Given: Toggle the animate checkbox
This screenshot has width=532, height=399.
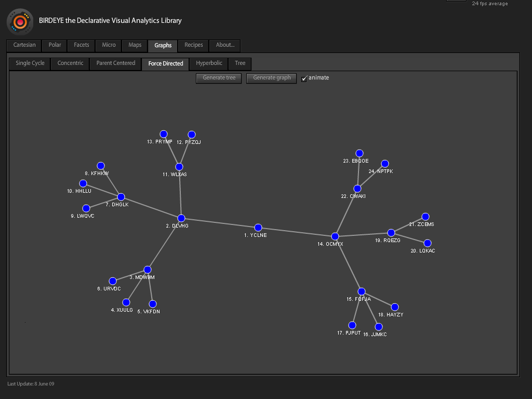Looking at the screenshot, I should pyautogui.click(x=304, y=79).
